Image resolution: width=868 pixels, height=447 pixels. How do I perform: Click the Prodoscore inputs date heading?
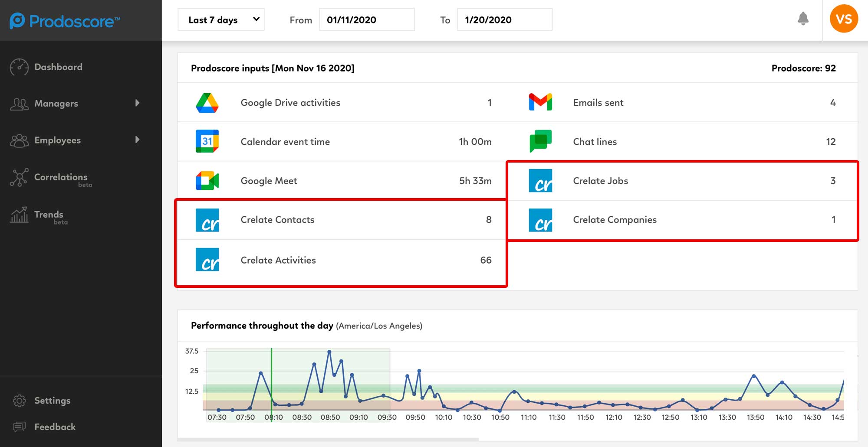pyautogui.click(x=273, y=68)
